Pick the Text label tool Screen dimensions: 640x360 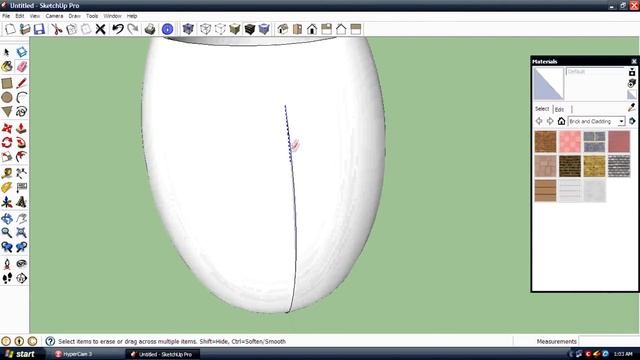(x=21, y=188)
